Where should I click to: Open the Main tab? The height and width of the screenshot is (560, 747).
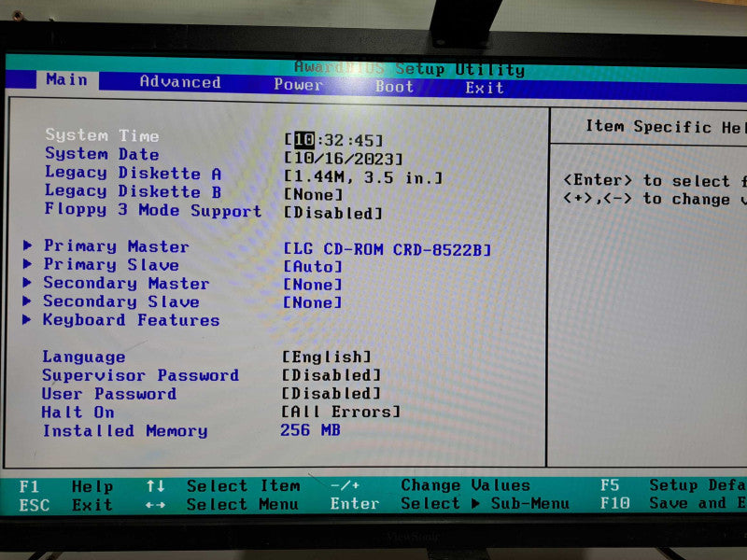point(66,79)
